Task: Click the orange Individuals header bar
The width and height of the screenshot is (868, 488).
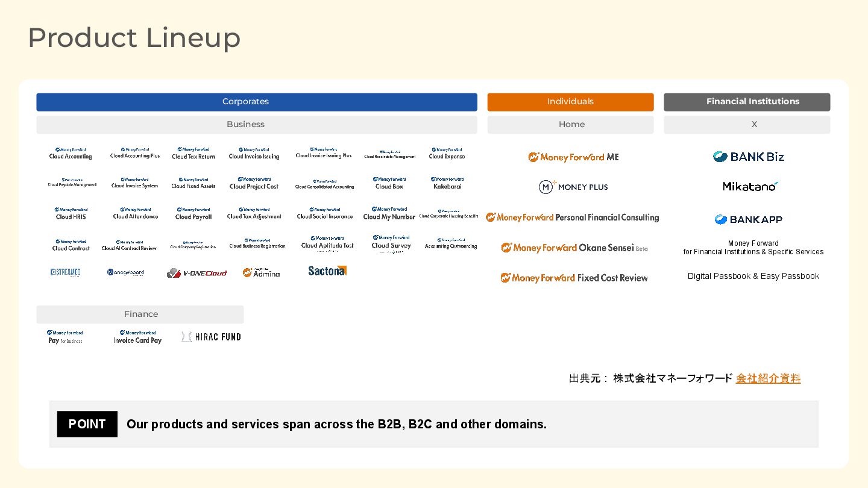Action: click(570, 102)
